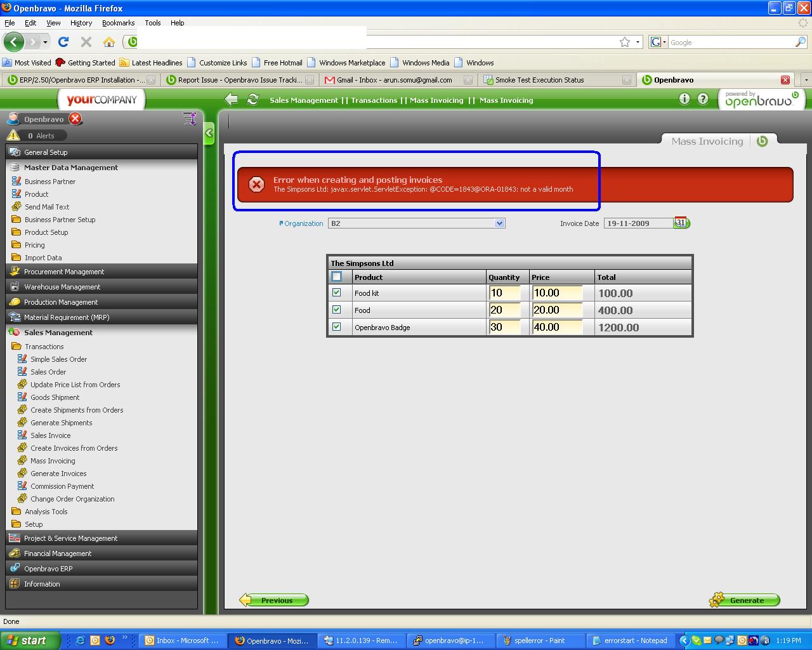Open the Openbravo Help question mark icon
812x650 pixels.
click(x=703, y=99)
